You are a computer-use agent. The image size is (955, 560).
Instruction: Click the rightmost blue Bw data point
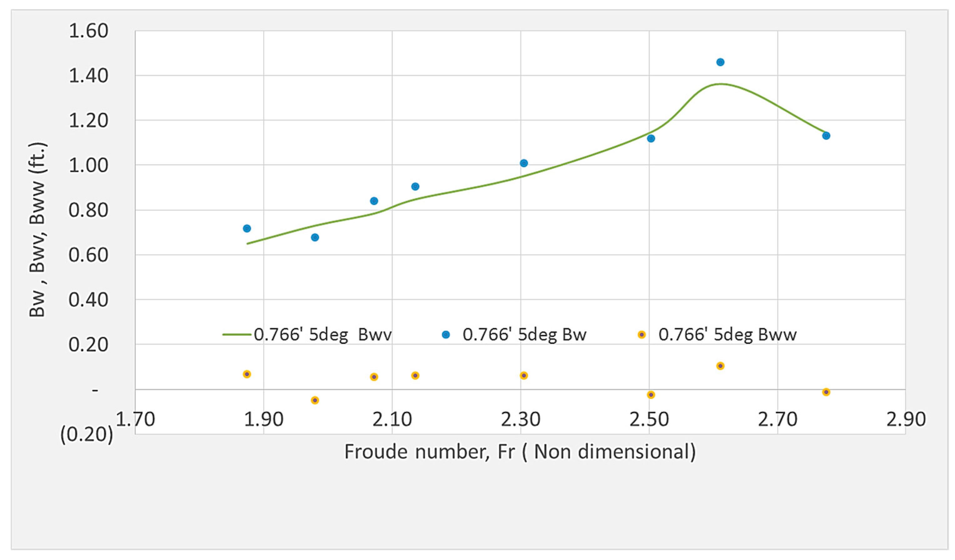pos(826,136)
